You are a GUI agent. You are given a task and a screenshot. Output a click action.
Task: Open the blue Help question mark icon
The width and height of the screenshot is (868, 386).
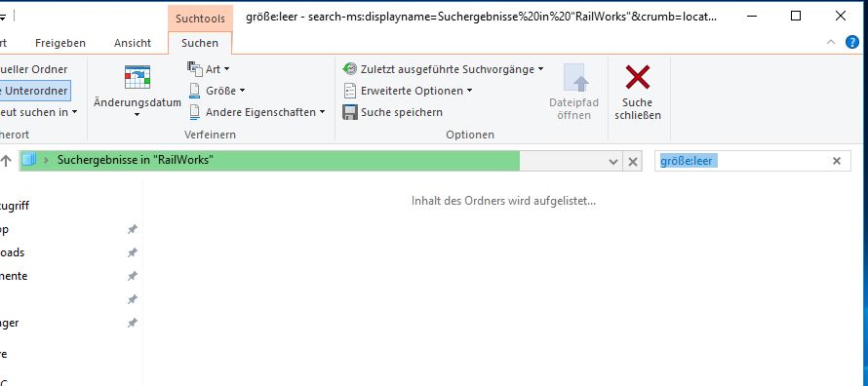[852, 43]
